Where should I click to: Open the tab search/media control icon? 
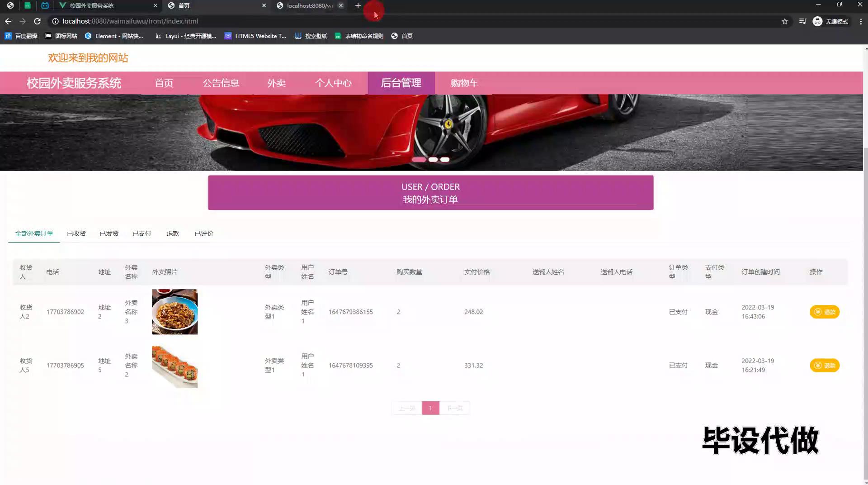pos(802,21)
